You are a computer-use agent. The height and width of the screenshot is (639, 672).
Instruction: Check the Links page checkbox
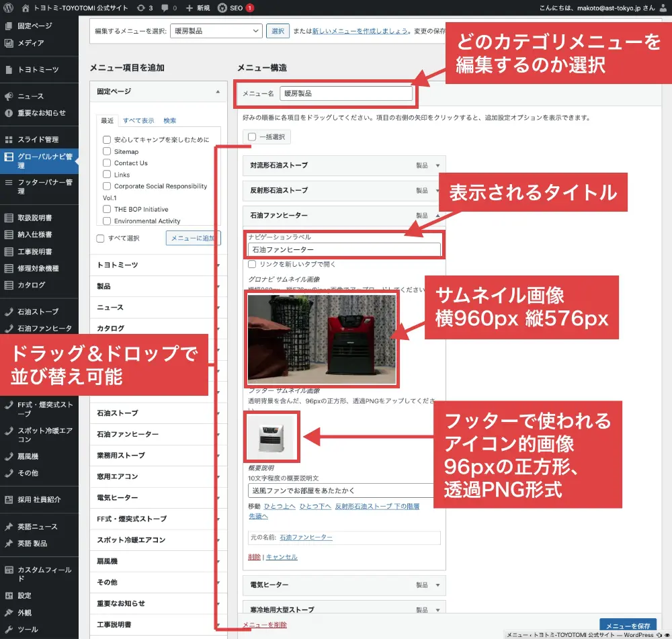107,175
